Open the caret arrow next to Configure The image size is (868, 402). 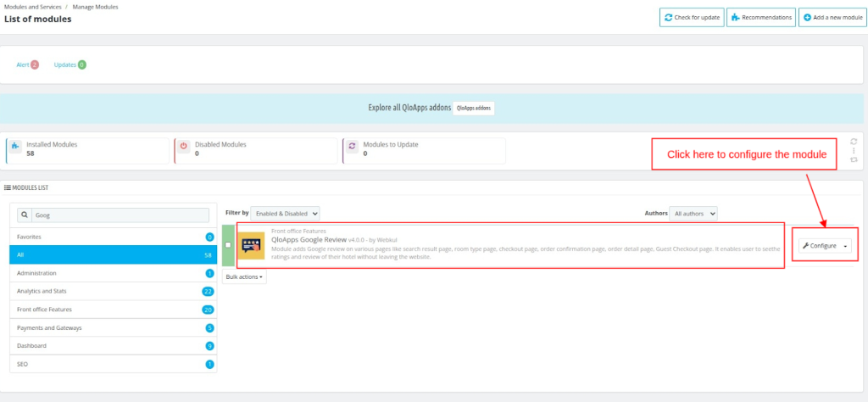coord(845,246)
